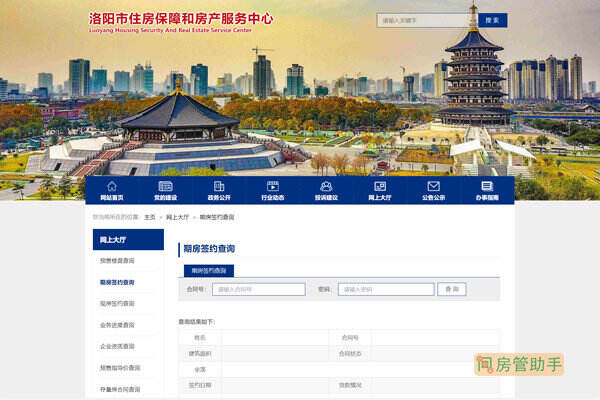The width and height of the screenshot is (600, 400).
Task: Open 企业资质查询 in the sidebar
Action: (x=117, y=346)
